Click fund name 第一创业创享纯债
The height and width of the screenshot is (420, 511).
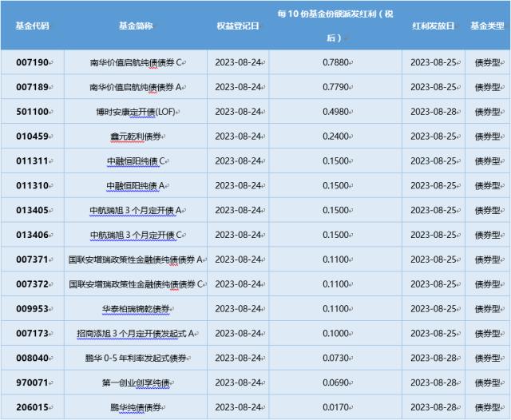[136, 382]
